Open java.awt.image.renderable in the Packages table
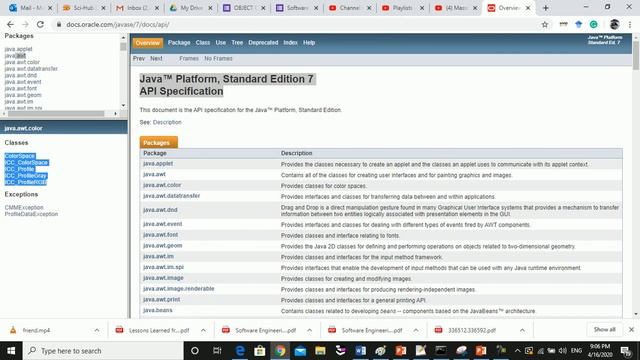 coord(178,289)
